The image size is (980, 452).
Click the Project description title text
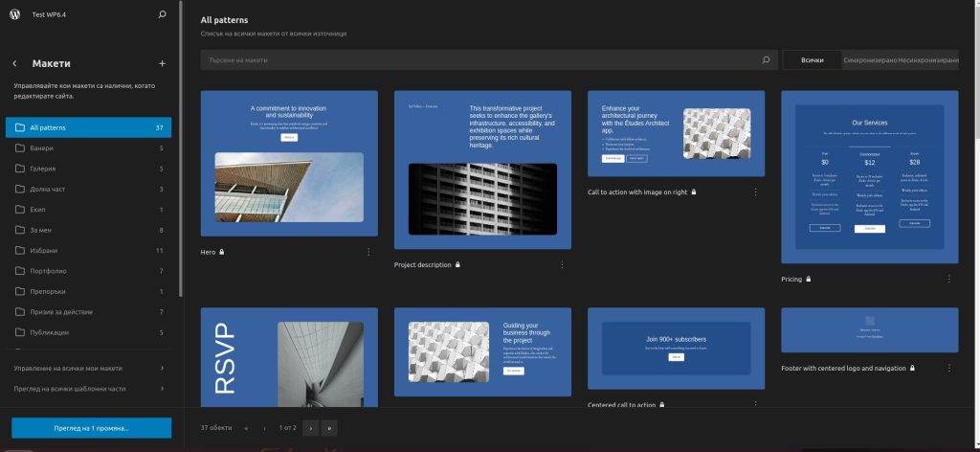point(422,264)
